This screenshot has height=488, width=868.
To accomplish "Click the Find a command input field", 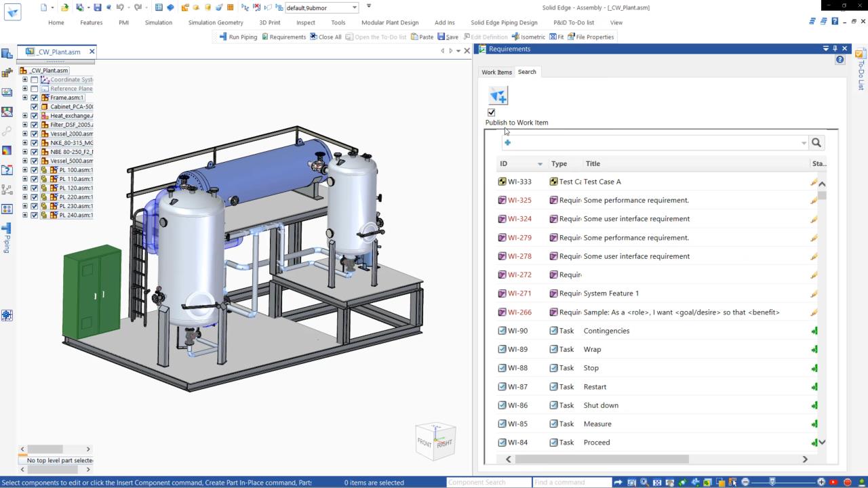I will pos(572,482).
